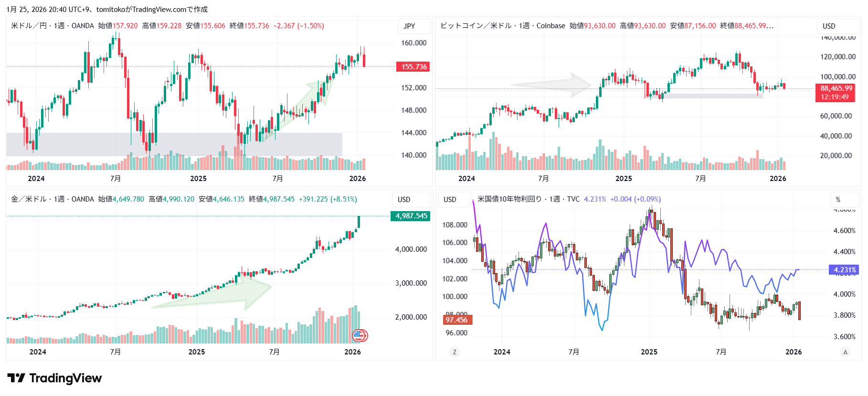
Task: Click the Z timezone button on yield chart
Action: (454, 352)
